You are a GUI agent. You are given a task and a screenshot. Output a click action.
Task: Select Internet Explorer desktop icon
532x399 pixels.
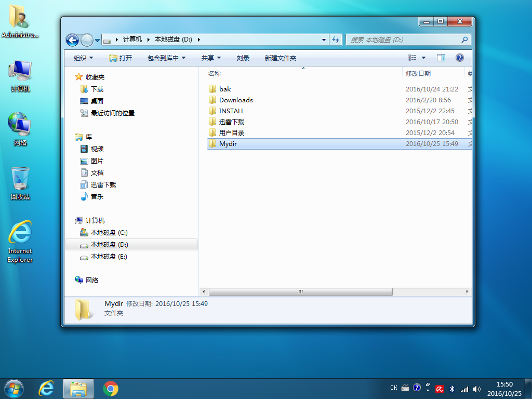[x=20, y=242]
